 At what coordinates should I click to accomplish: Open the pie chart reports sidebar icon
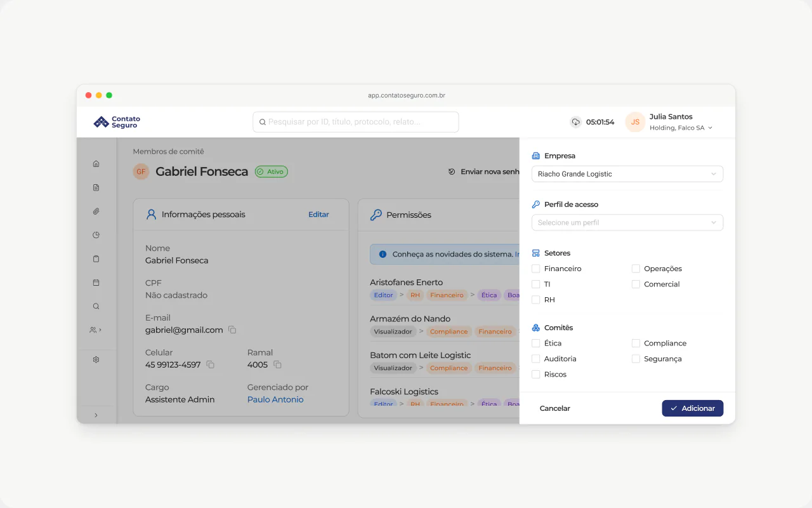(x=96, y=235)
